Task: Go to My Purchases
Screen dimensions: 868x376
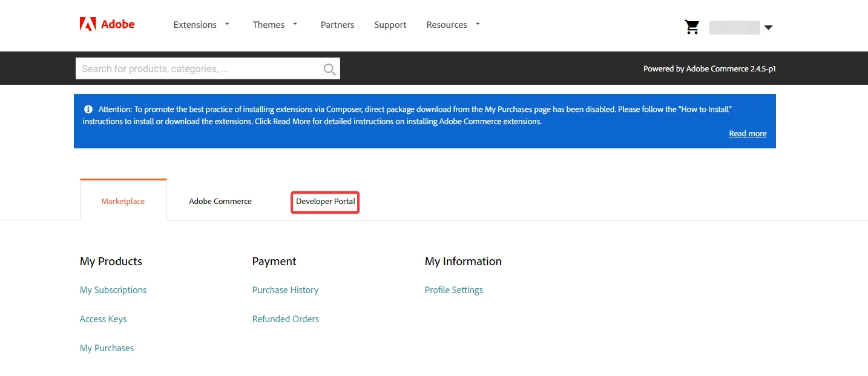Action: click(x=107, y=348)
